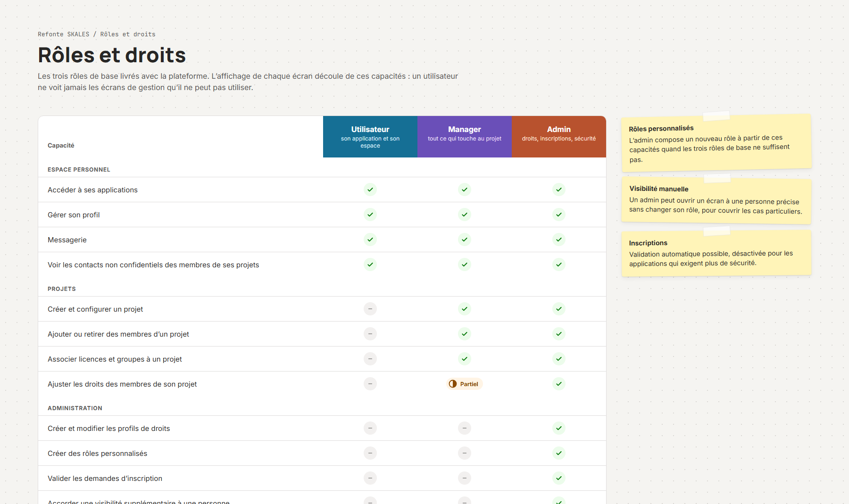
Task: Click Admin check mark for Créer et modifier les profils
Action: coord(559,428)
